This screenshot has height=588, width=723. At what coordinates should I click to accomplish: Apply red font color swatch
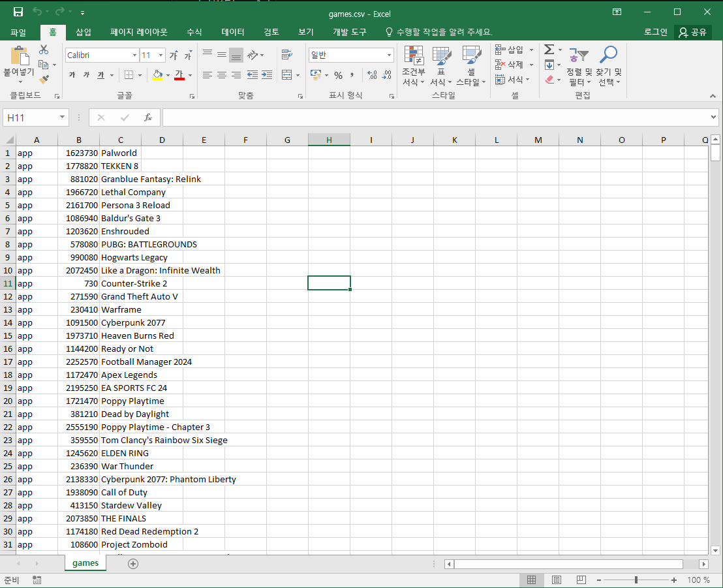pyautogui.click(x=179, y=75)
